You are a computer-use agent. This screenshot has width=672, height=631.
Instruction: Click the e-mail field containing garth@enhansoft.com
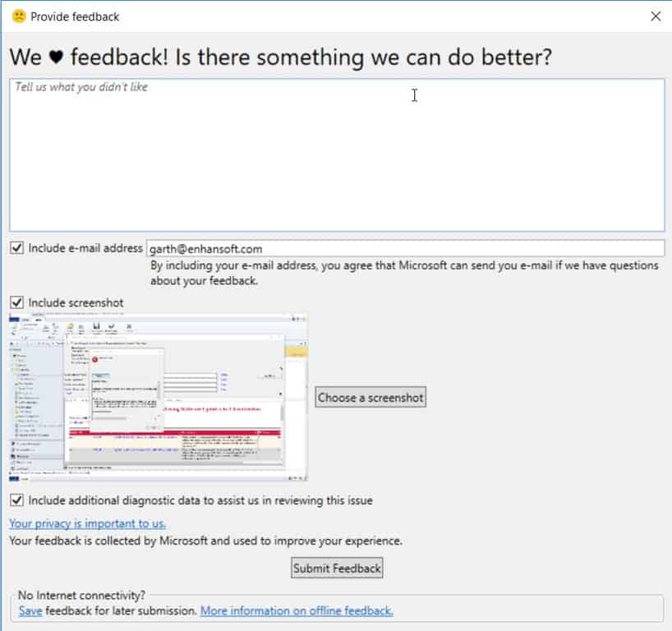pyautogui.click(x=404, y=249)
